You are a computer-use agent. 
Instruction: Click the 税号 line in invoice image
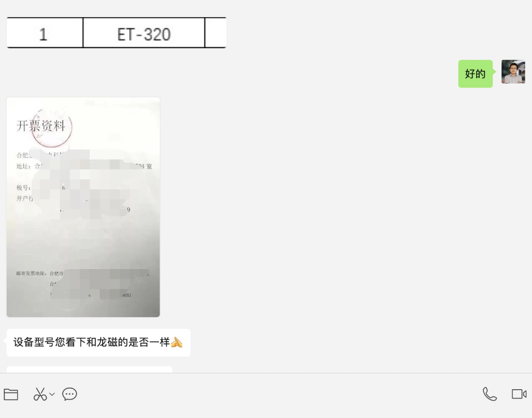pos(40,188)
